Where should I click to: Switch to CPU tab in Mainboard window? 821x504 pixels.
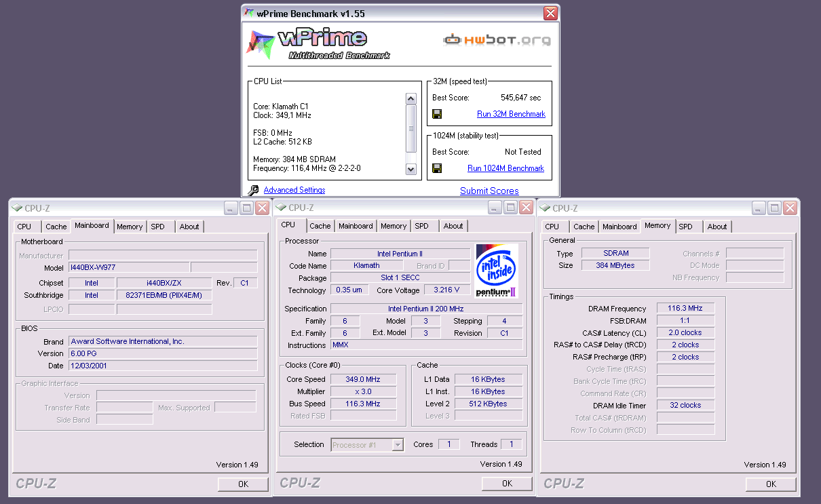coord(24,227)
